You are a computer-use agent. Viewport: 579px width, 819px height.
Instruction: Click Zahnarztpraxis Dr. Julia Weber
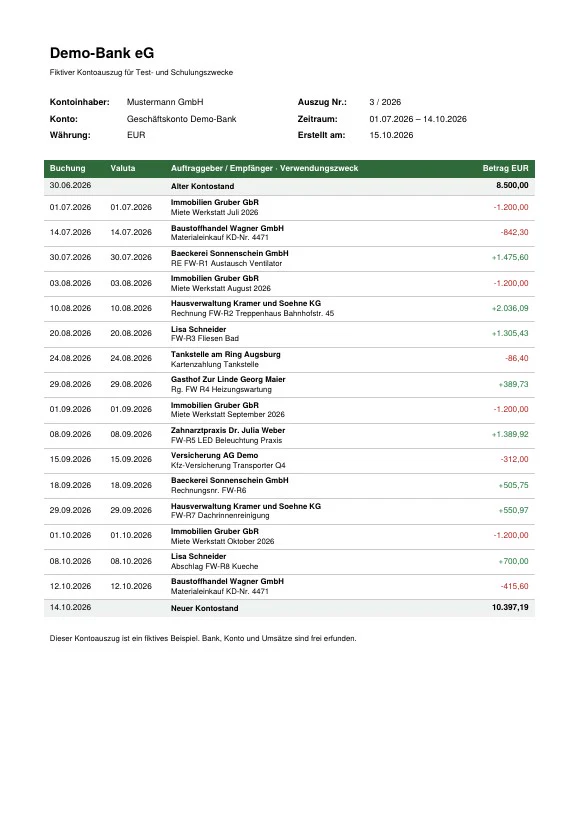point(228,430)
